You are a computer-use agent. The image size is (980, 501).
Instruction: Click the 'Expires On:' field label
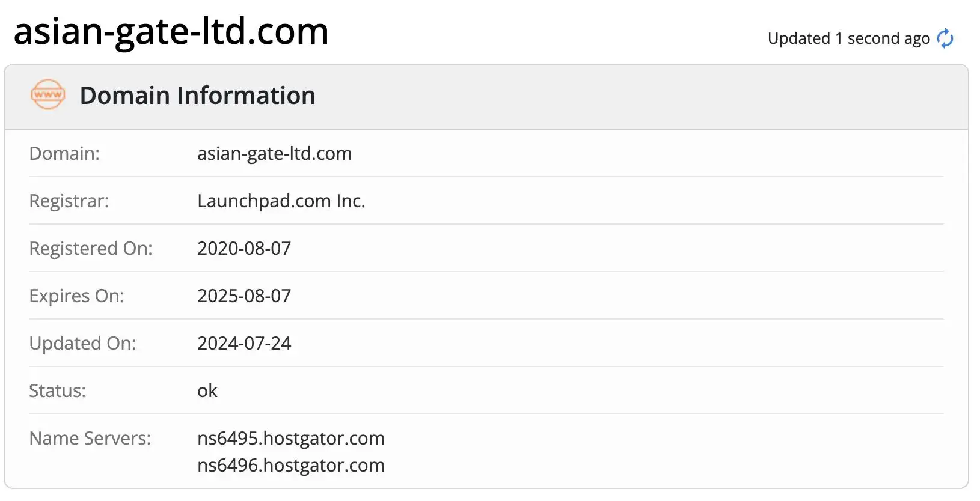[x=76, y=296]
